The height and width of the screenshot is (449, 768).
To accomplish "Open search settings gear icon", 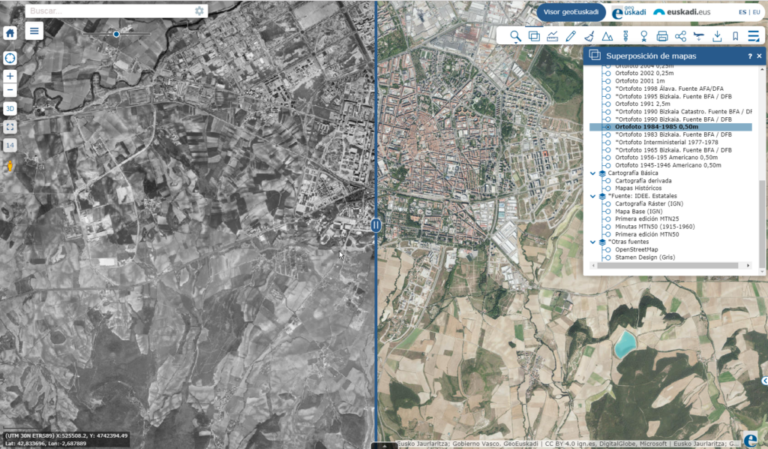I will click(x=199, y=11).
